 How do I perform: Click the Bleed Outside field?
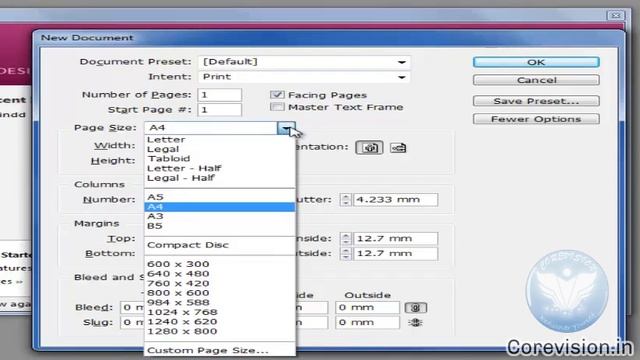pyautogui.click(x=367, y=307)
